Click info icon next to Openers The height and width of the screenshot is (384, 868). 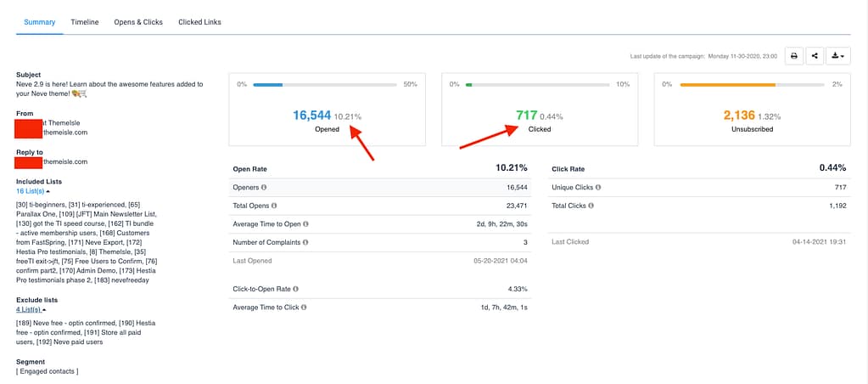(x=264, y=187)
